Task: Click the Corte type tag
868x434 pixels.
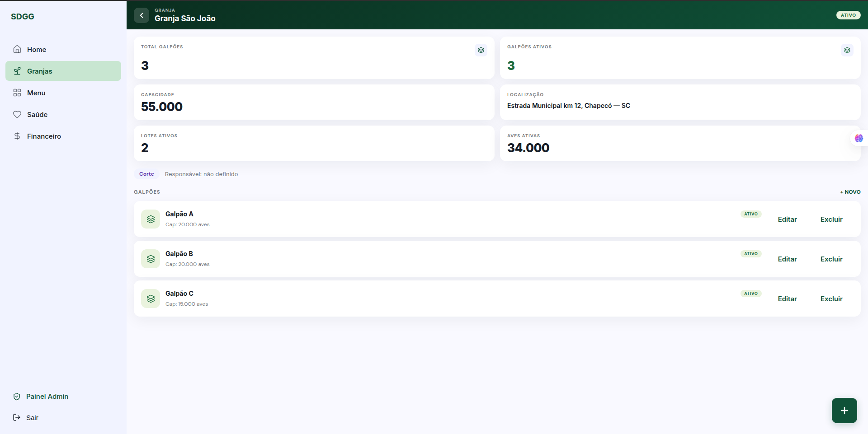Action: (x=146, y=174)
